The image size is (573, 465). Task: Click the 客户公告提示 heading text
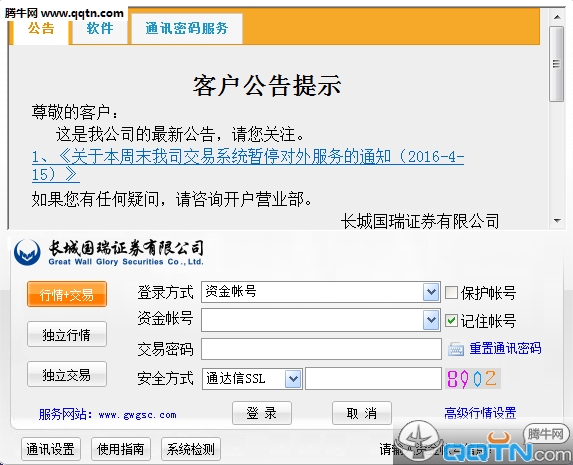click(267, 86)
